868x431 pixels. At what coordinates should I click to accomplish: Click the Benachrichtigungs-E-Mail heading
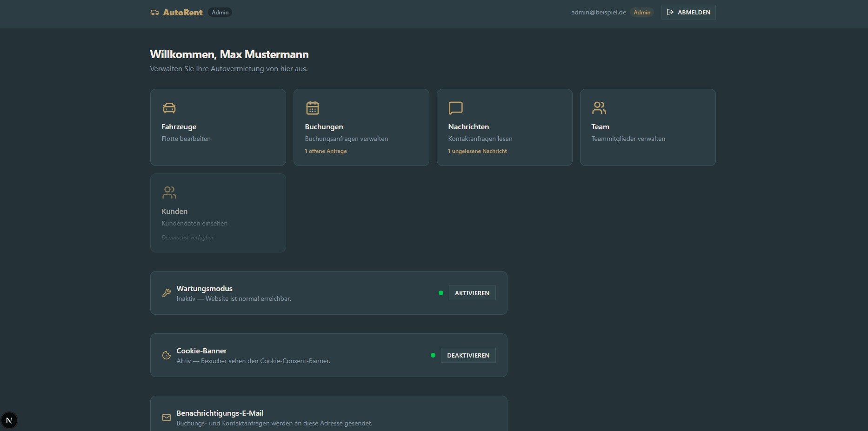(x=220, y=413)
